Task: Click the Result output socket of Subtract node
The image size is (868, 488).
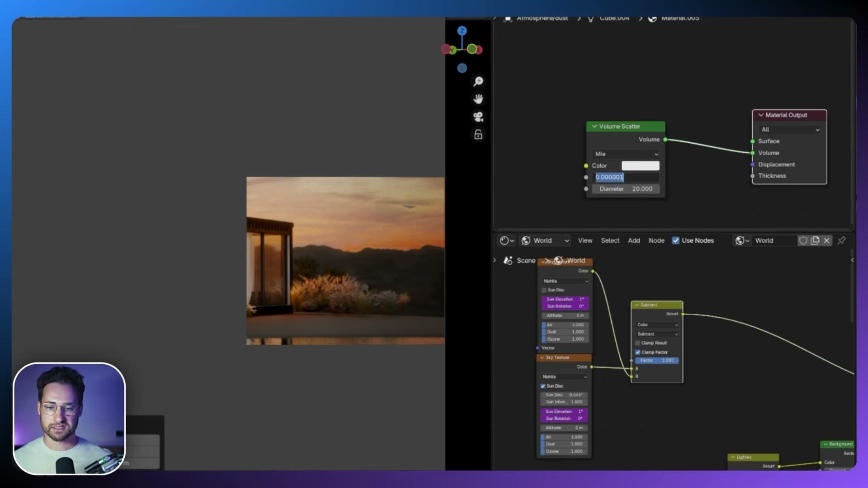Action: click(683, 314)
